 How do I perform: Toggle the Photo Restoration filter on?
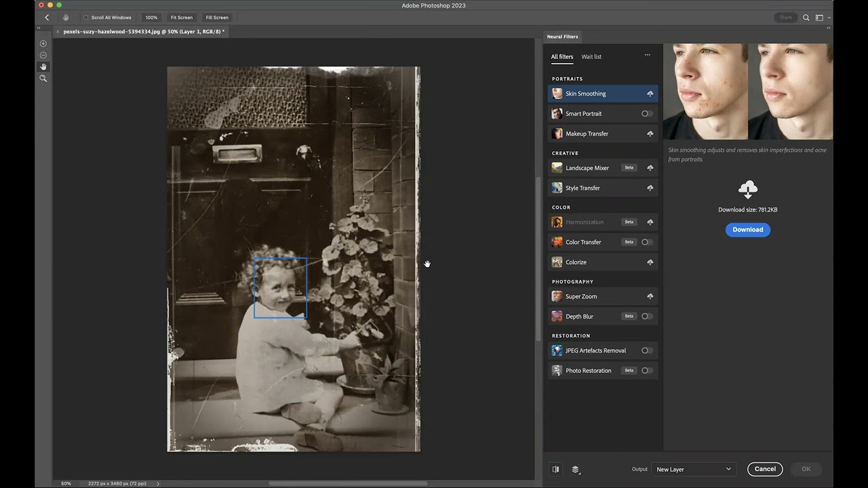pos(647,370)
